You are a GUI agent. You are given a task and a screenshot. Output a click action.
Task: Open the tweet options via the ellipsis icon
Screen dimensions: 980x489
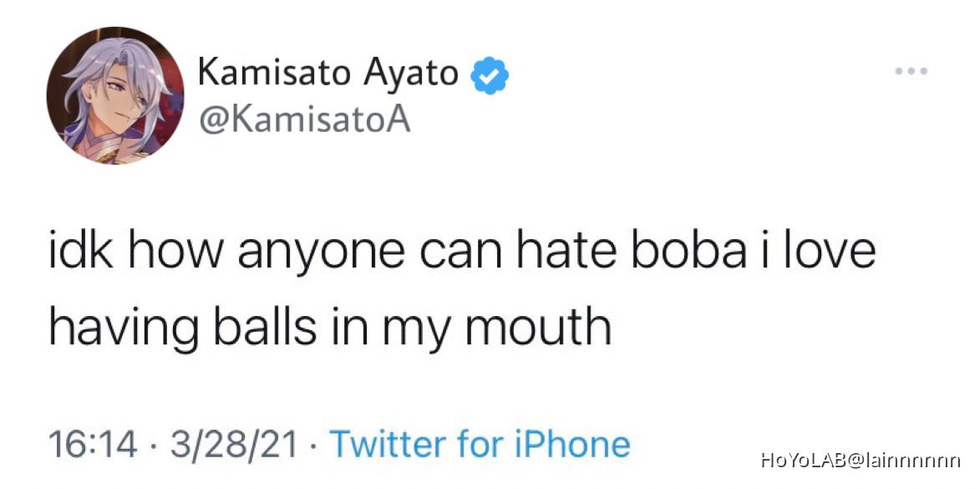pos(911,71)
